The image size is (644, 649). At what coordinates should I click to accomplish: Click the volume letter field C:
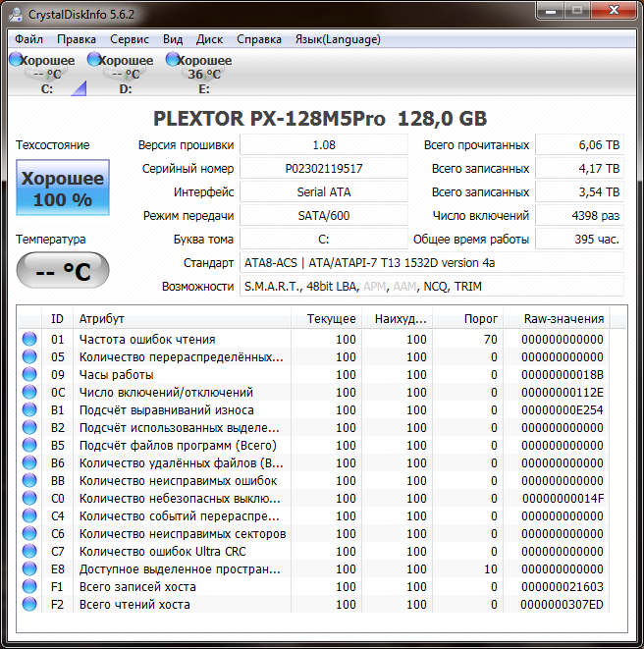click(324, 240)
